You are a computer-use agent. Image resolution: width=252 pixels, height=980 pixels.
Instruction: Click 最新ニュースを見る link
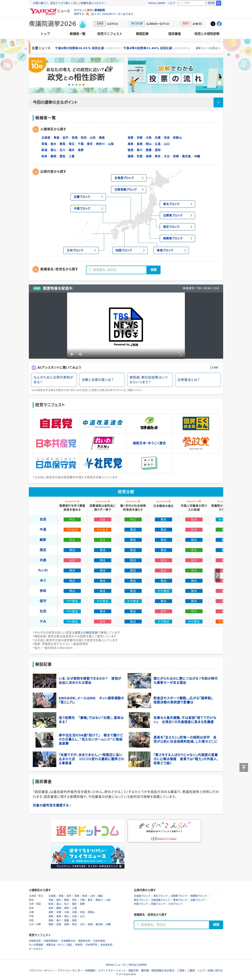208,48
